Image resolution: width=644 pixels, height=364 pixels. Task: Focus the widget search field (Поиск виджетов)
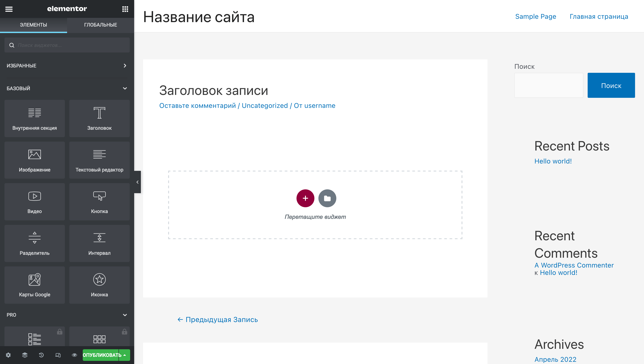tap(67, 45)
